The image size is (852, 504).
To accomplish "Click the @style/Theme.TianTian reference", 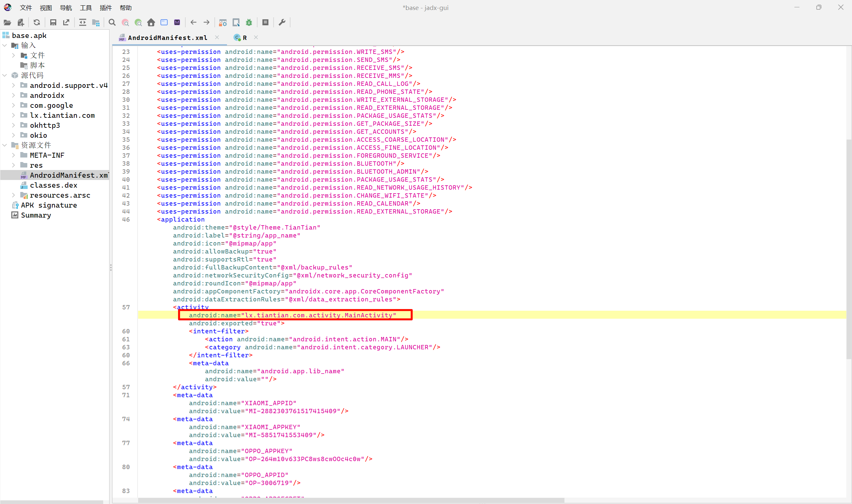I will 275,228.
